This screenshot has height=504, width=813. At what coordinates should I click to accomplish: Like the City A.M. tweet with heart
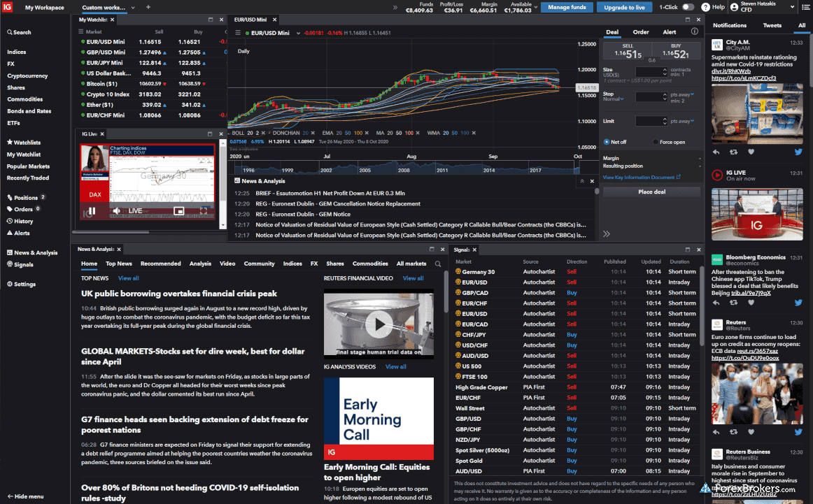751,152
